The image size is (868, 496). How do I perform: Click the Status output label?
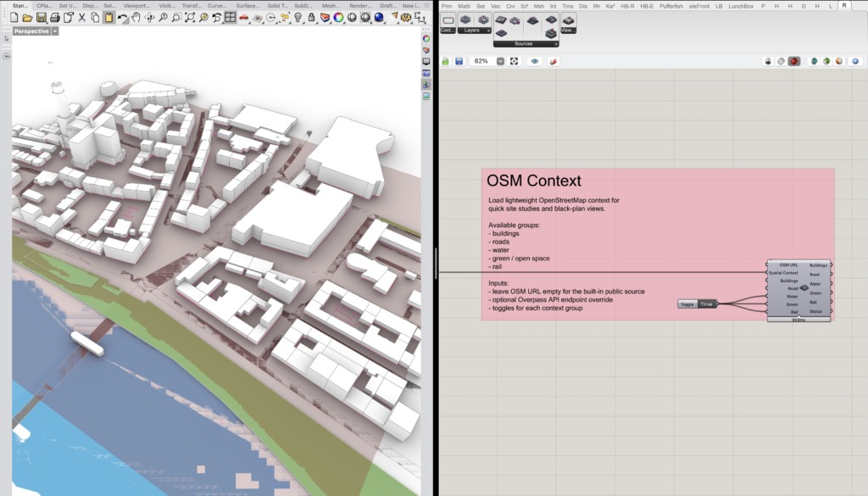tap(815, 312)
